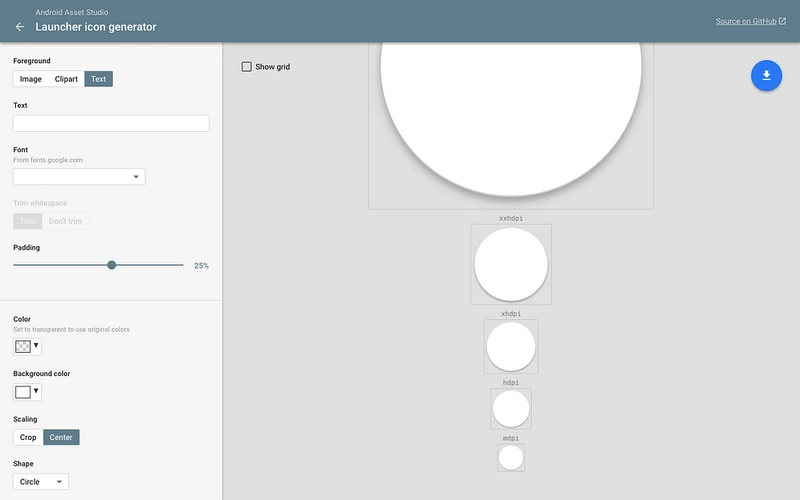800x500 pixels.
Task: Click the xxhdpi icon preview
Action: tap(511, 264)
